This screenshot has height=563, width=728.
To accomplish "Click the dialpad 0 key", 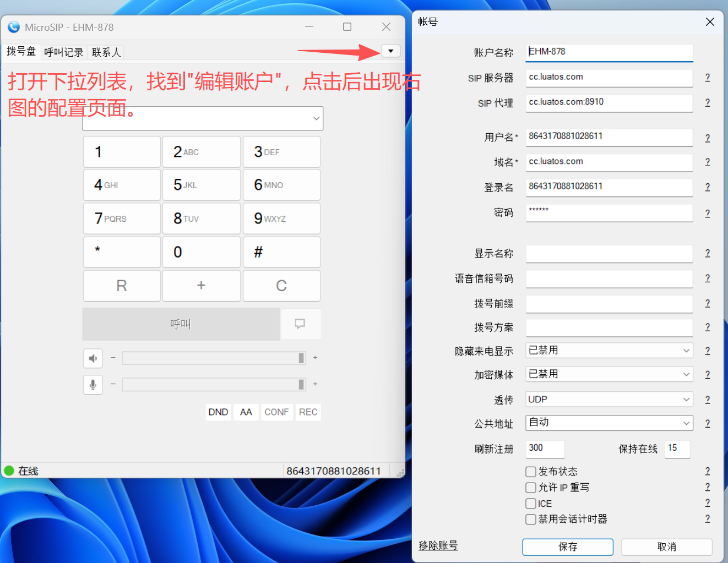I will [x=202, y=252].
